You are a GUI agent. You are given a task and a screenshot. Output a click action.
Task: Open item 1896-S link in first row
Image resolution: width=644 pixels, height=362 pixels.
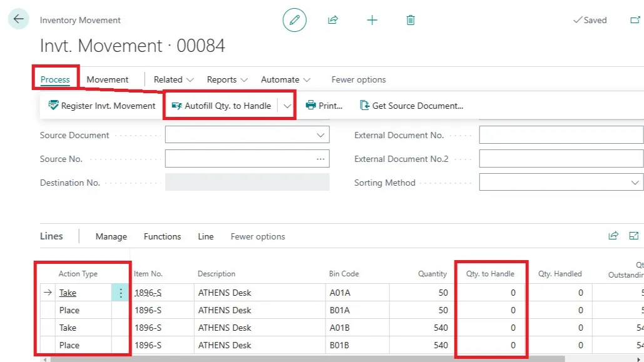148,293
